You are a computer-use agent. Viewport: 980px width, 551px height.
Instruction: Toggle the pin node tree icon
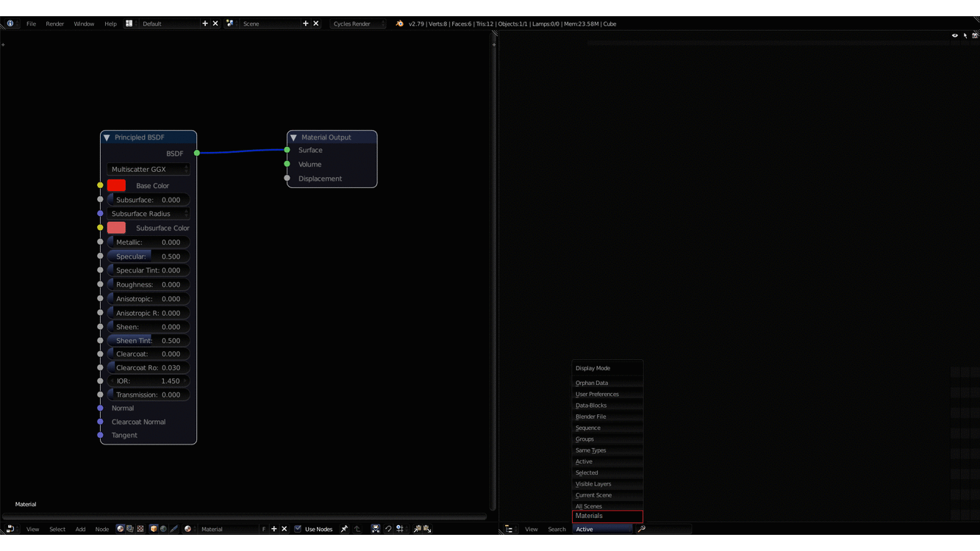point(344,529)
